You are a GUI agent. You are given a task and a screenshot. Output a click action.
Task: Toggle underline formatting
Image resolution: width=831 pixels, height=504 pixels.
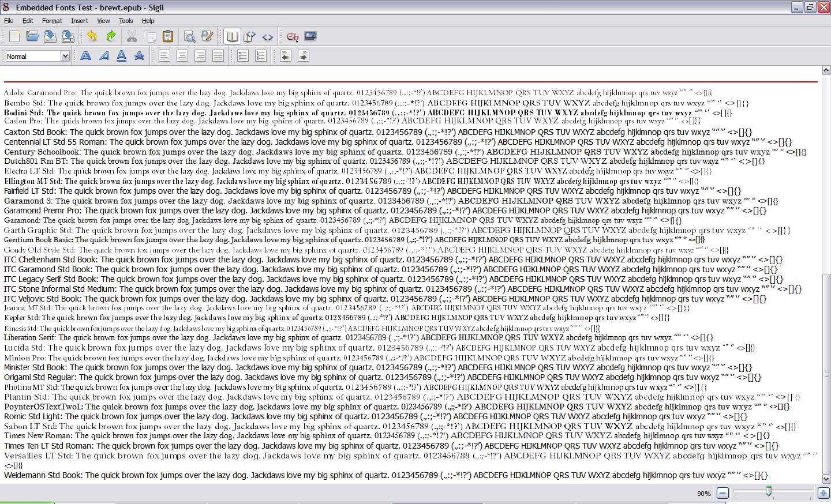(x=121, y=56)
